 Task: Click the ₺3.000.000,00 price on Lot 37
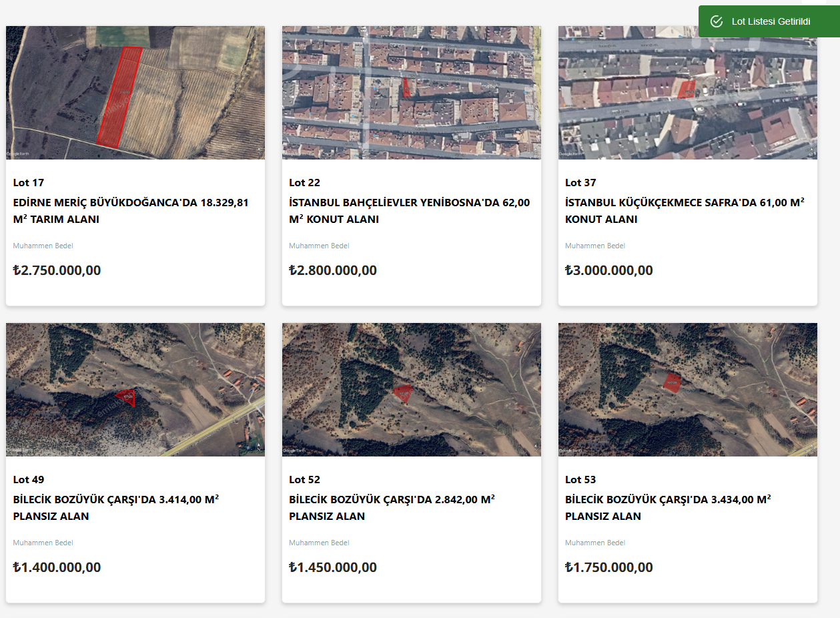[x=609, y=270]
